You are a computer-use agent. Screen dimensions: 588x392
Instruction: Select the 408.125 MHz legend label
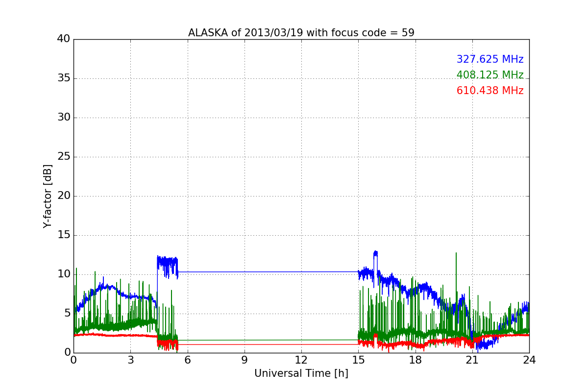(x=490, y=75)
